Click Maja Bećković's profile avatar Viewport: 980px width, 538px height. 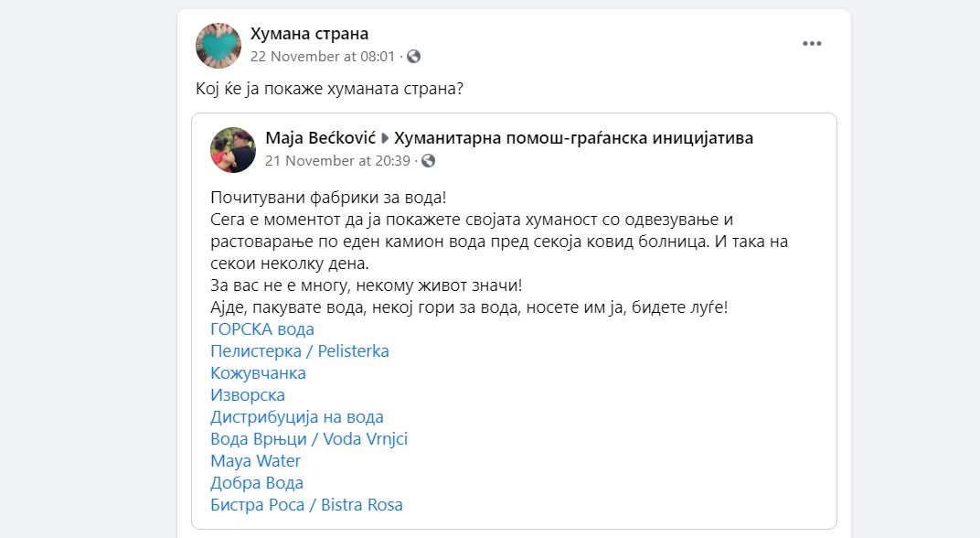pyautogui.click(x=233, y=150)
